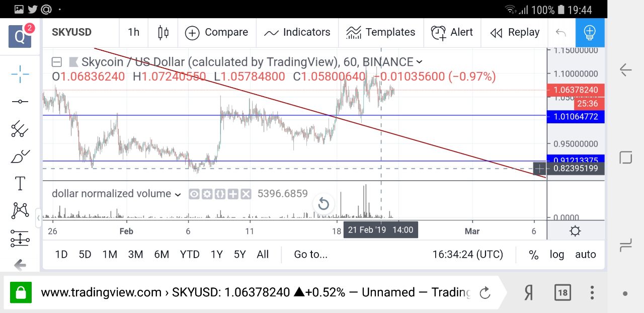Select the brush drawing tool
This screenshot has height=313, width=644.
[20, 156]
